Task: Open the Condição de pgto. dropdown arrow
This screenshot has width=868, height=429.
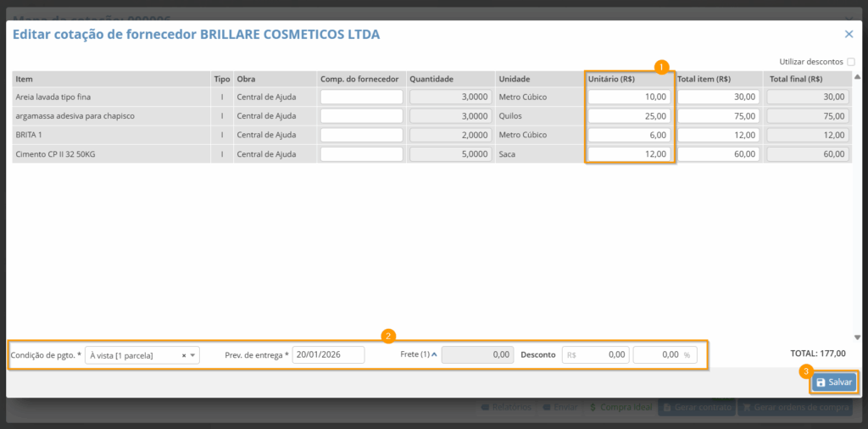Action: pos(193,355)
